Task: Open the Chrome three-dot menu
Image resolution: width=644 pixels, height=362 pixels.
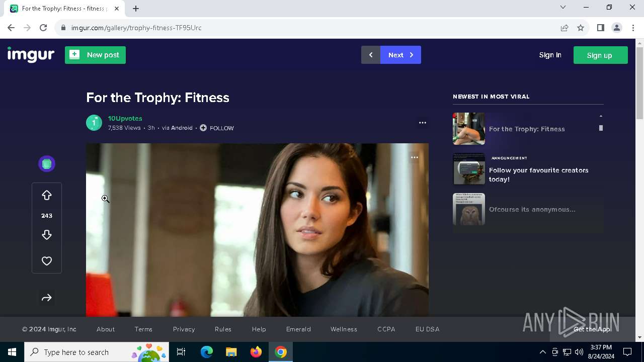Action: (x=633, y=28)
